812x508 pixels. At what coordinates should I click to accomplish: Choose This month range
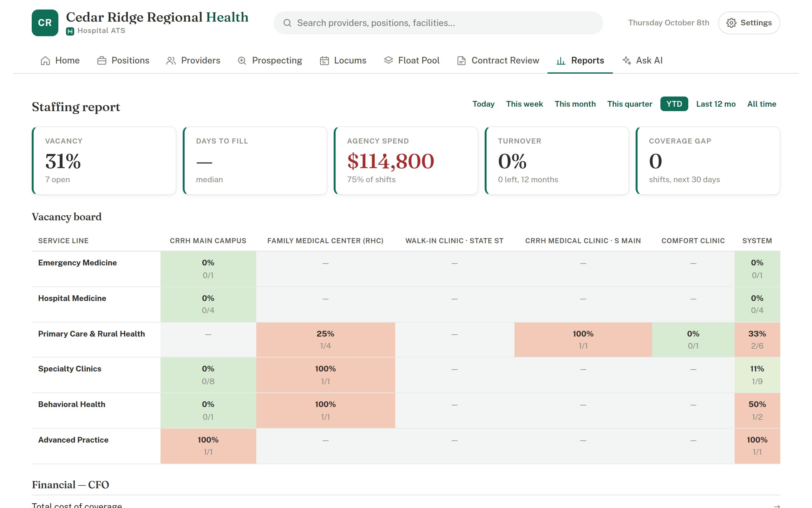(x=575, y=104)
